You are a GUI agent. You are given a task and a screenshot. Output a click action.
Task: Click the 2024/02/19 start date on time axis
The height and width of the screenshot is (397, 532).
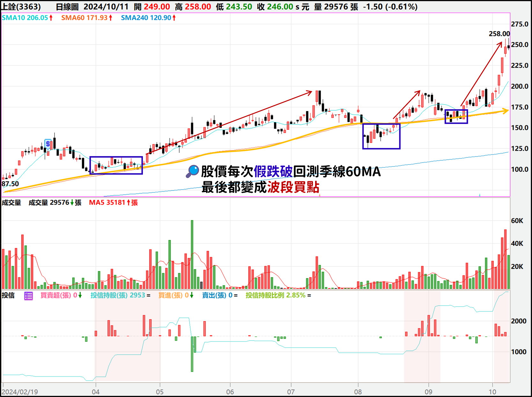(x=20, y=392)
